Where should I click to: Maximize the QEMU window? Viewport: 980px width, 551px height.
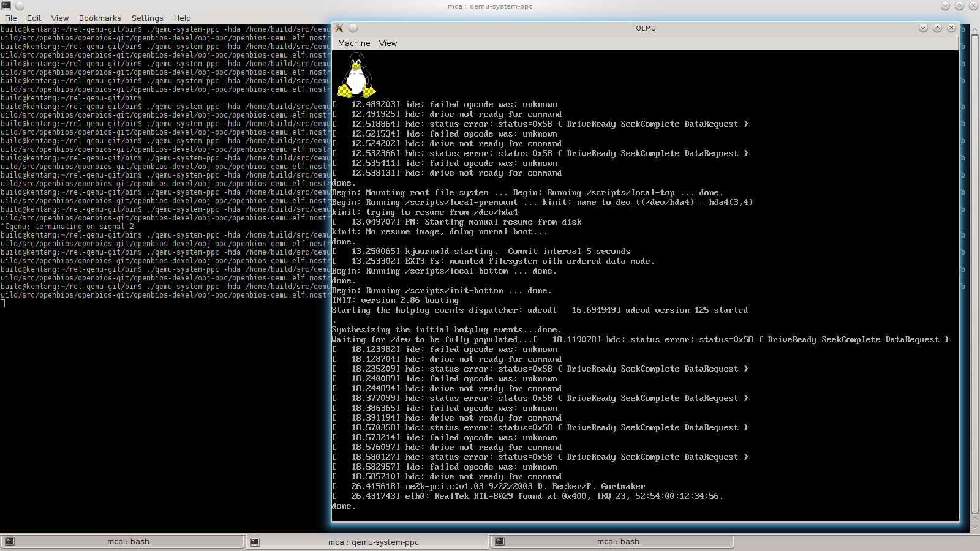pyautogui.click(x=937, y=28)
